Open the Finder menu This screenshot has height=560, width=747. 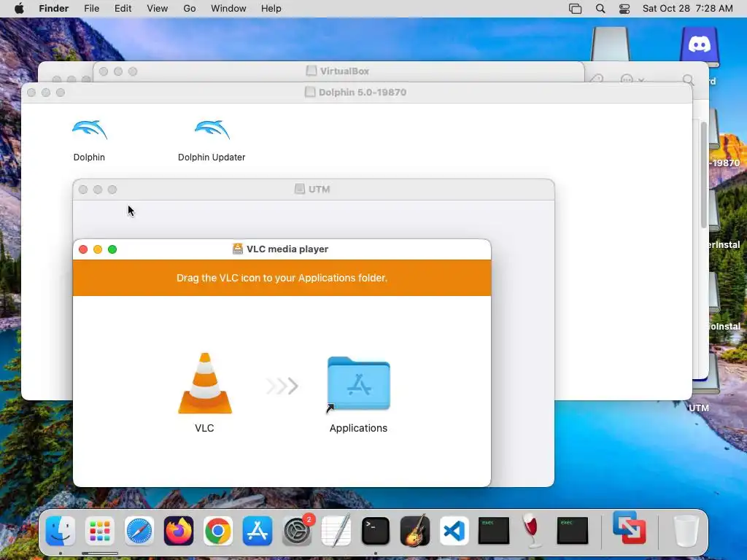click(x=53, y=9)
